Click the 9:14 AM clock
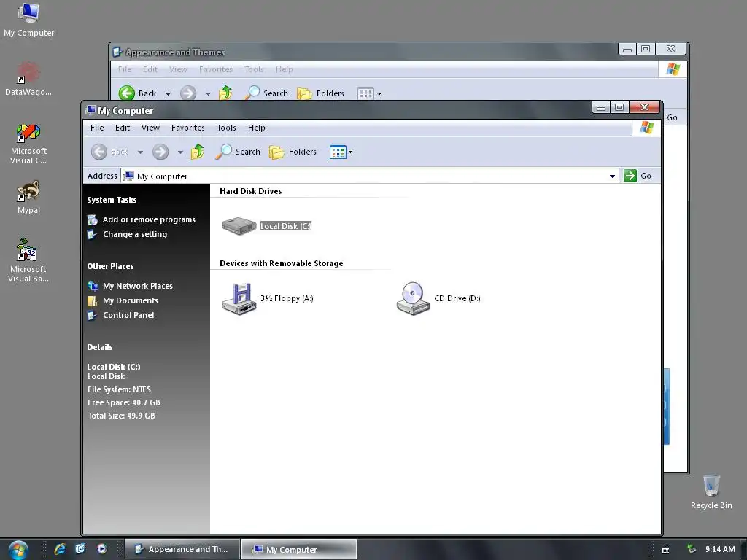The image size is (747, 560). 720,550
